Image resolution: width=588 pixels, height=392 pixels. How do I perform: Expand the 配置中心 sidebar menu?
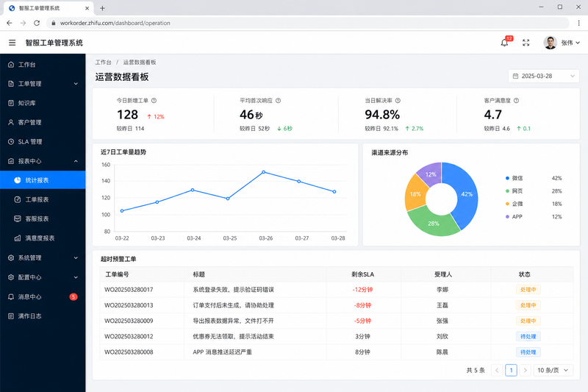43,277
